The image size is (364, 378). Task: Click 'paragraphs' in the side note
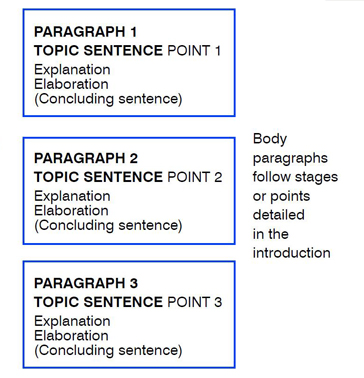pos(290,158)
